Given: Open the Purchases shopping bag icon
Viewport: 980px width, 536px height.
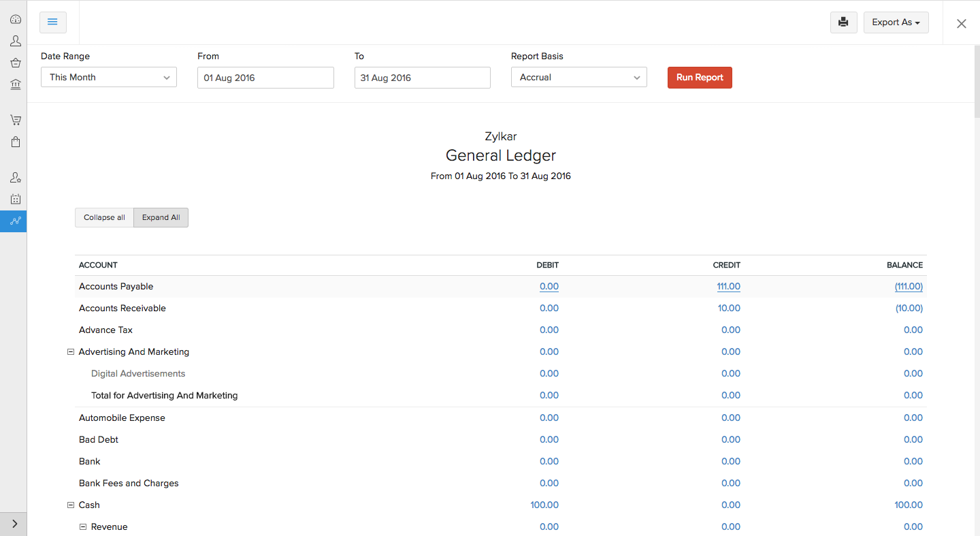Looking at the screenshot, I should coord(15,142).
